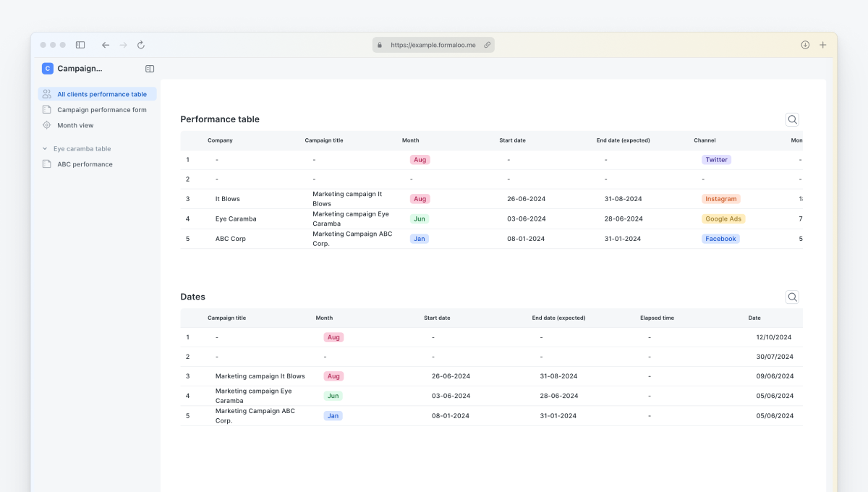Click 03-06-2024 start date in Dates table
The height and width of the screenshot is (492, 868).
point(451,396)
